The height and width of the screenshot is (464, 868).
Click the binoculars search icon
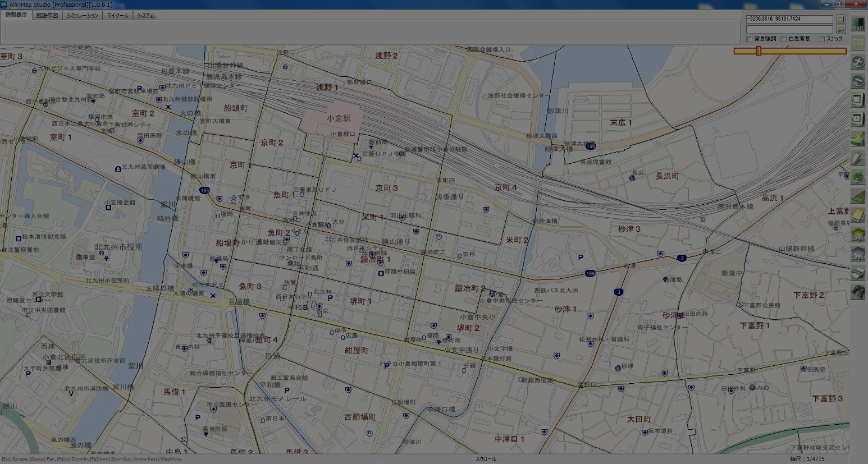pyautogui.click(x=858, y=292)
